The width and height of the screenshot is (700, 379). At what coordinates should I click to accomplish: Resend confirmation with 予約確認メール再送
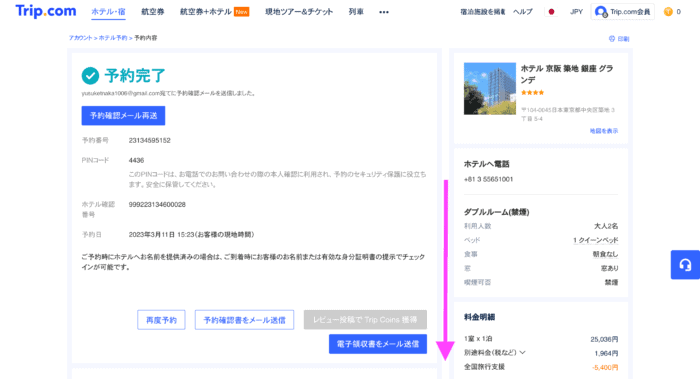(x=123, y=116)
